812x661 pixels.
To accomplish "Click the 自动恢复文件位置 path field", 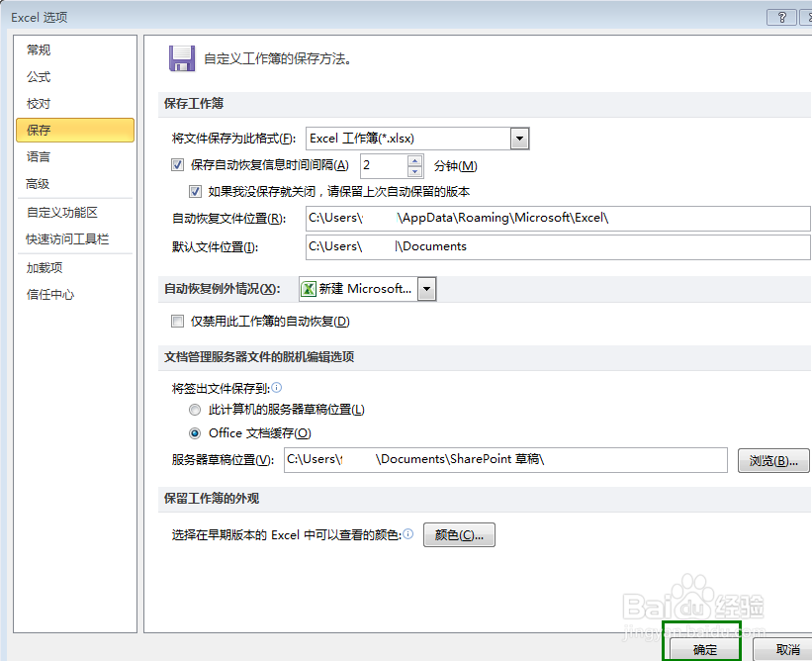I will (558, 218).
